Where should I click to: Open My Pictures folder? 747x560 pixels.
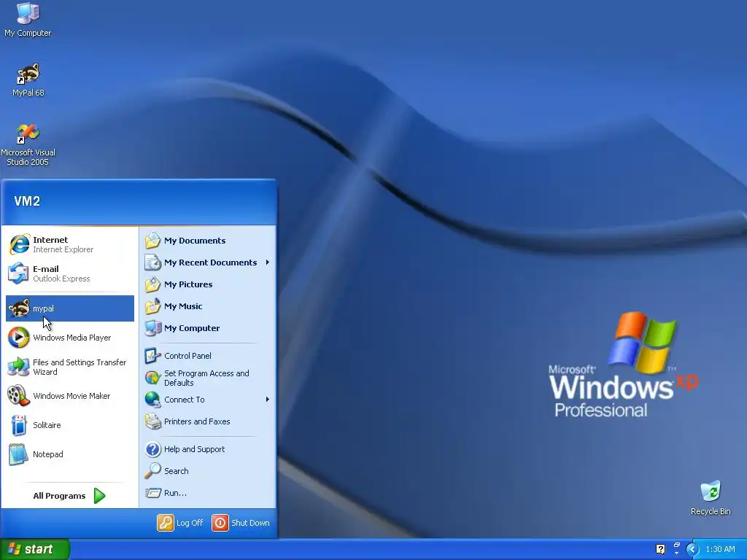click(x=208, y=284)
